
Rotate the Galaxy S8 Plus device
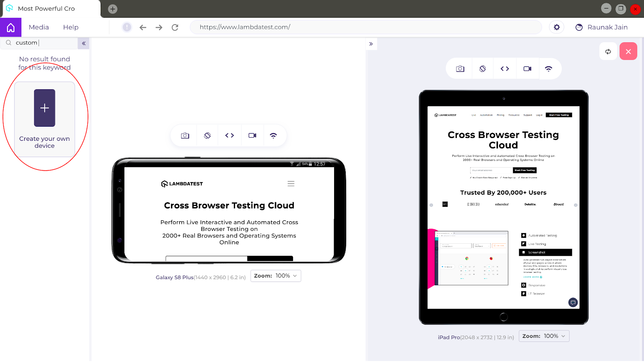pyautogui.click(x=207, y=136)
